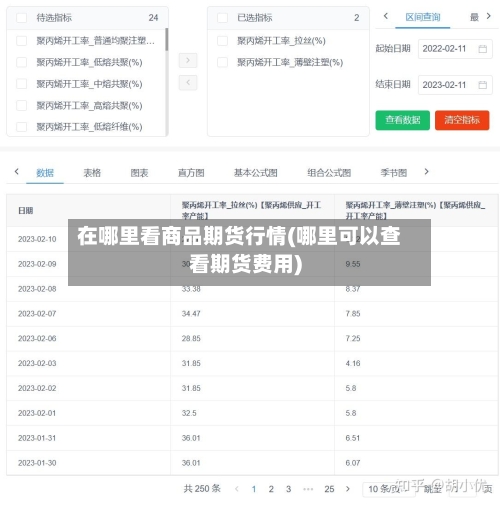Click value 4.16 in 薄壁注塑 column
The image size is (500, 506).
coord(353,363)
